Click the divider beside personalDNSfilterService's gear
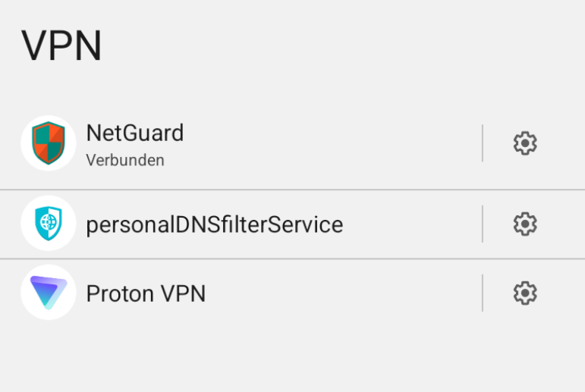The width and height of the screenshot is (585, 392). point(483,224)
